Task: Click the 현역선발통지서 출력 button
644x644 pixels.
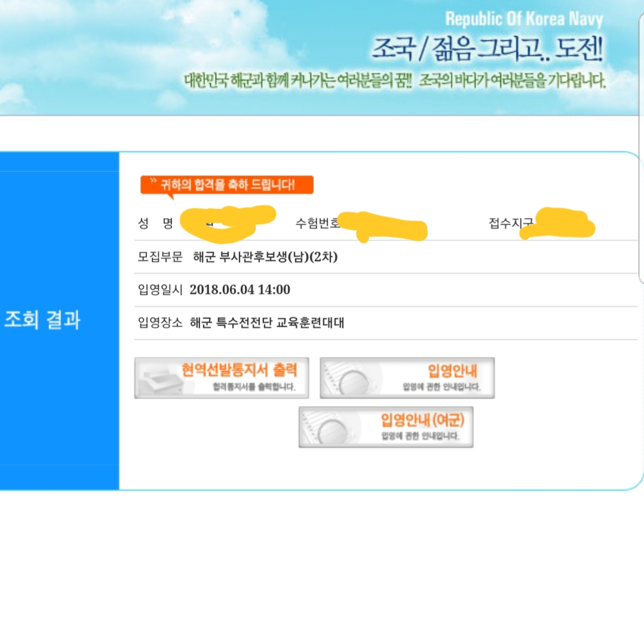Action: (x=222, y=378)
